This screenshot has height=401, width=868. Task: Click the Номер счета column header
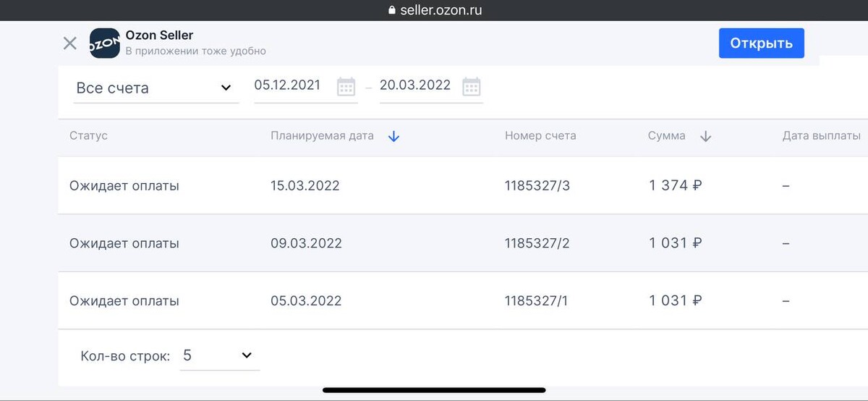[540, 136]
